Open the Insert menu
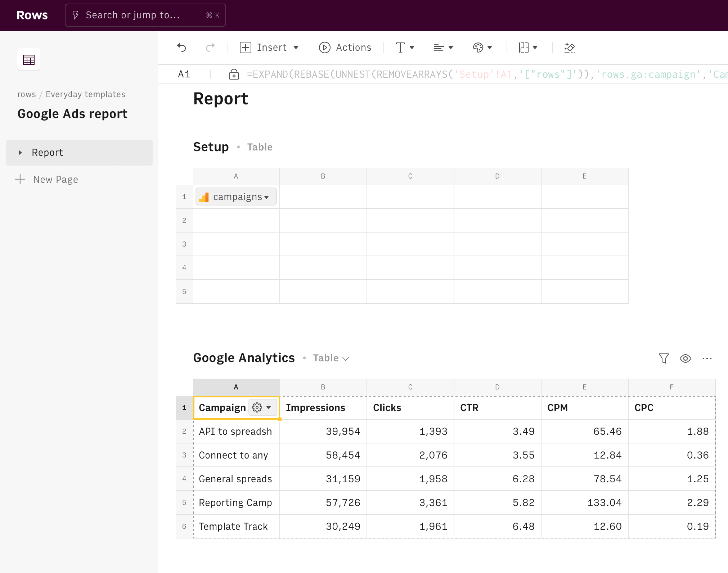This screenshot has width=728, height=573. tap(269, 48)
